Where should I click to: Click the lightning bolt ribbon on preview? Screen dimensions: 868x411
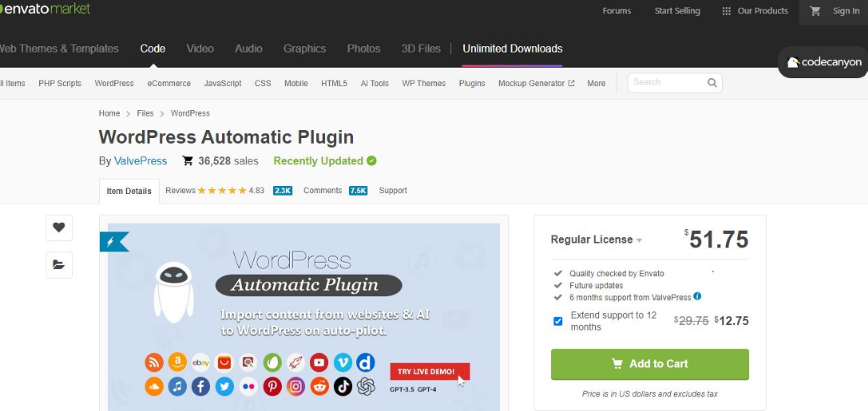[x=113, y=242]
